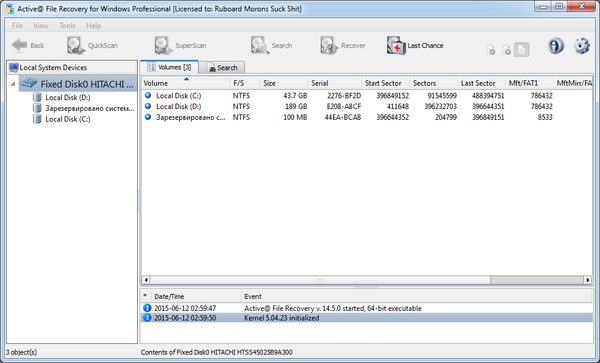Click info icon of the 02:59:50 log entry
Image resolution: width=600 pixels, height=363 pixels.
(147, 317)
